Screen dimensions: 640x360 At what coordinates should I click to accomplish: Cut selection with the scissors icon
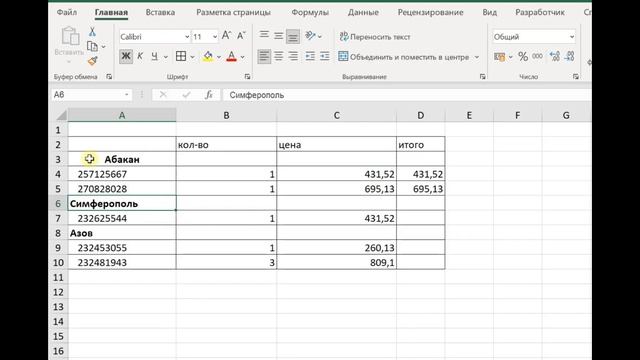tap(92, 32)
